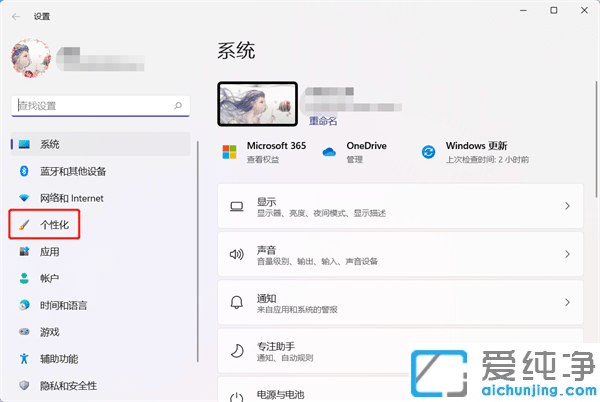
Task: Click the Bluetooth icon in sidebar
Action: (24, 171)
